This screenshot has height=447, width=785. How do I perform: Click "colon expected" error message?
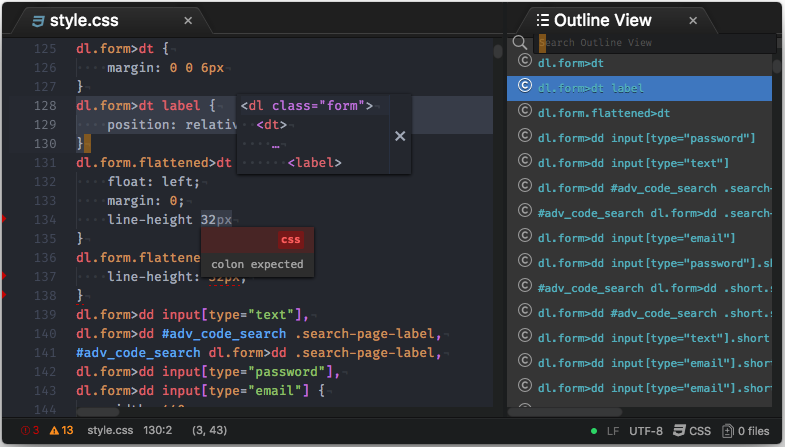click(257, 264)
